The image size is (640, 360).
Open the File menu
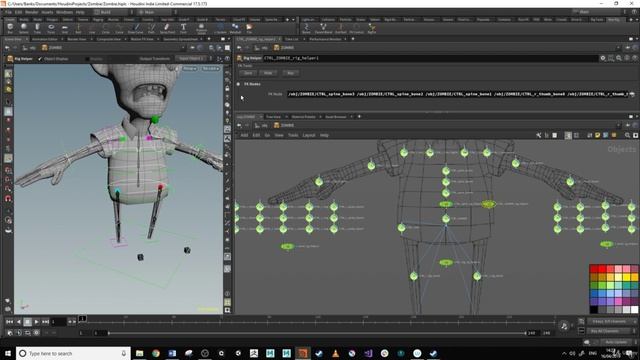(8, 12)
